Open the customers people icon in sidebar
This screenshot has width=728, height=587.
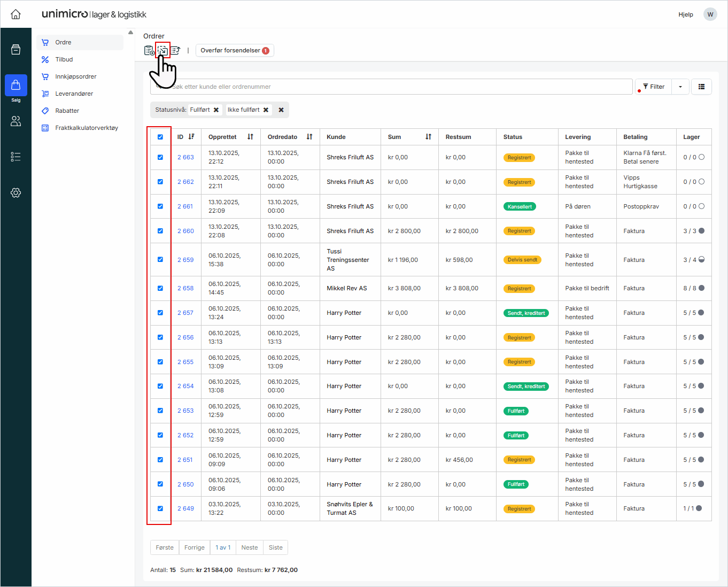[16, 121]
